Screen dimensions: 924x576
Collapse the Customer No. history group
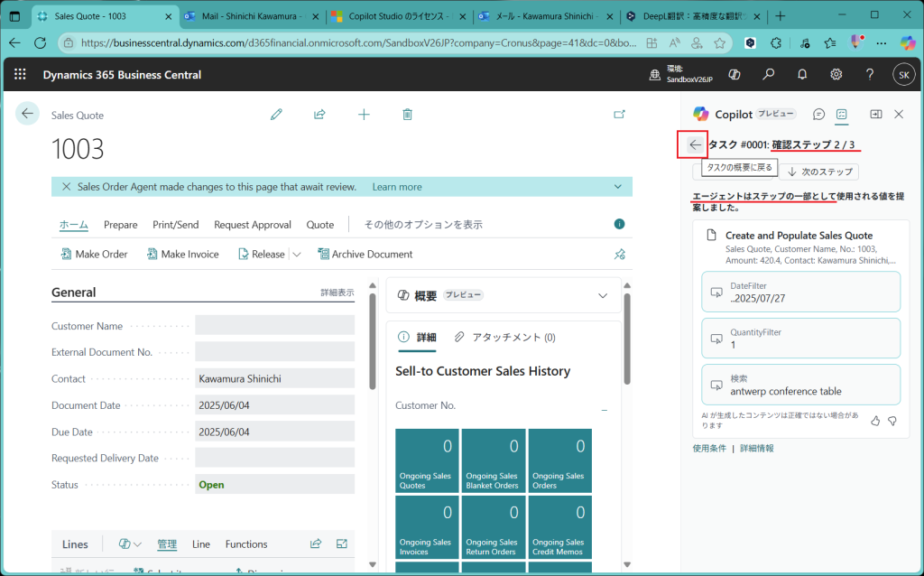pos(604,411)
